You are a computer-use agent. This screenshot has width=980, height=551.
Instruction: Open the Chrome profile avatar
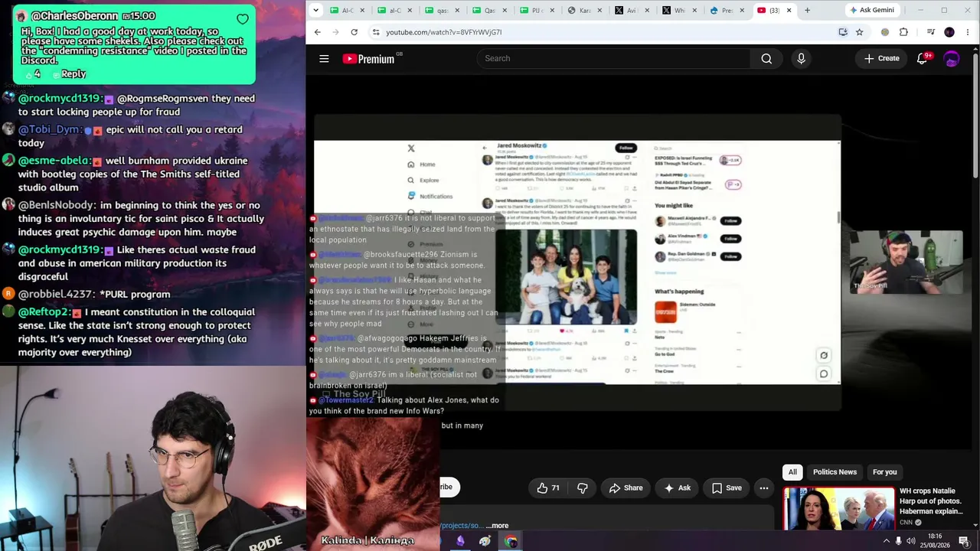click(949, 32)
